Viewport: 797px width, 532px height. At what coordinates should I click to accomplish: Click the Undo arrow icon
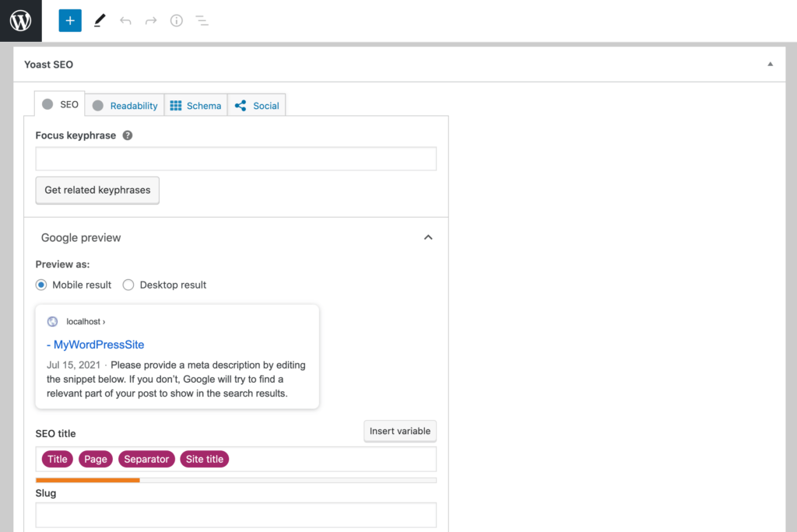coord(125,21)
